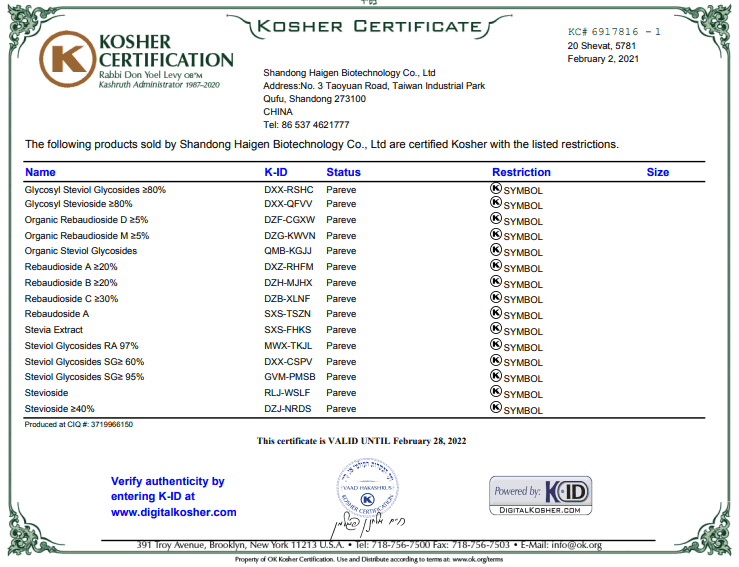
Task: Click the VALID UNTIL February 28, 2022 line
Action: [361, 441]
